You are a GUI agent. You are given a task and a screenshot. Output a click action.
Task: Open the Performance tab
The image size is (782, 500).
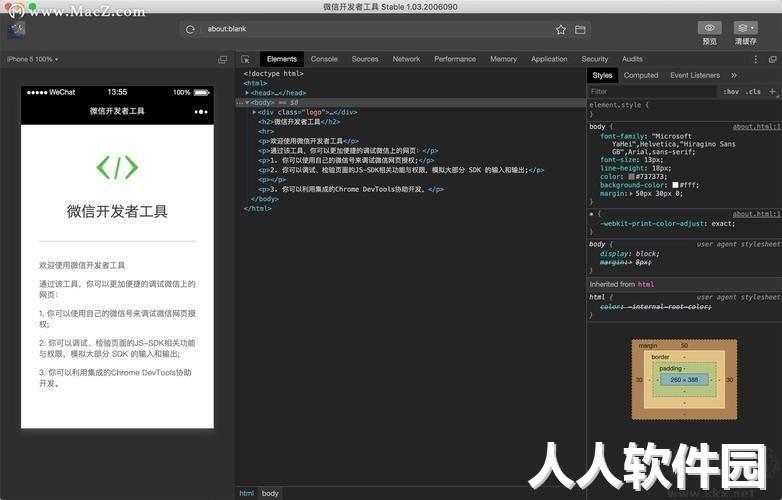tap(455, 59)
